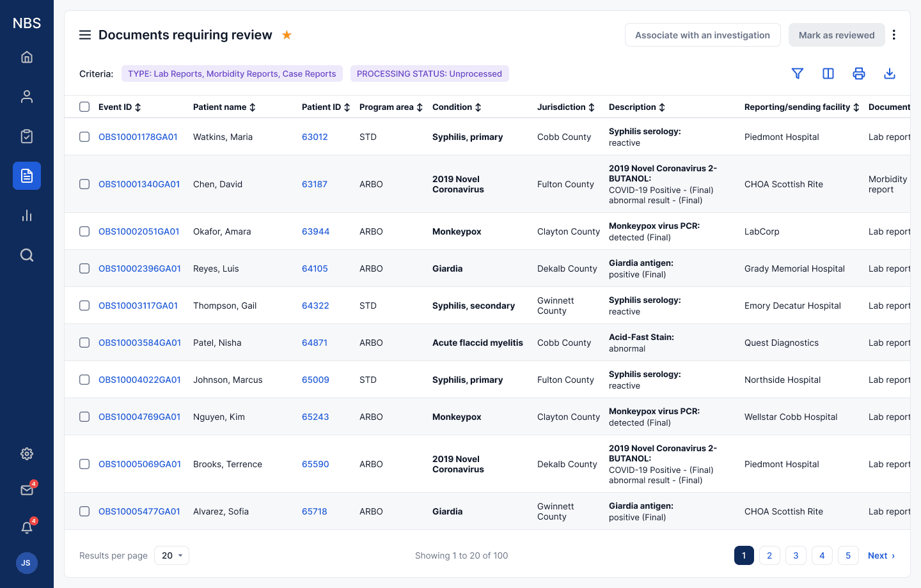Click the JS user avatar

point(26,563)
